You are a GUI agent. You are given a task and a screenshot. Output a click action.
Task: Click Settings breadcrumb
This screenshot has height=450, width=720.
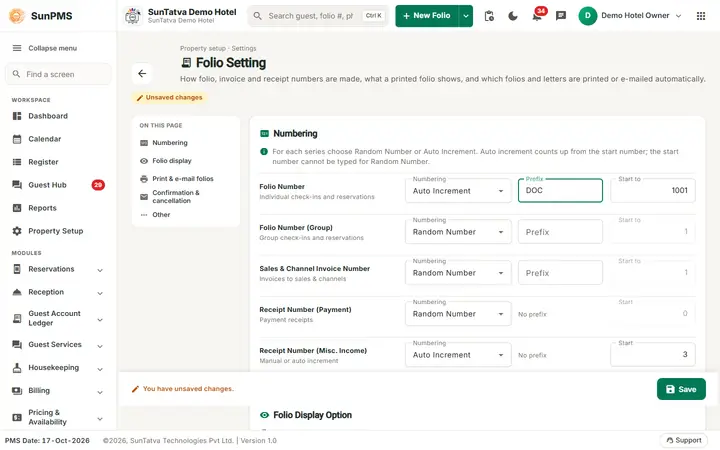point(244,48)
